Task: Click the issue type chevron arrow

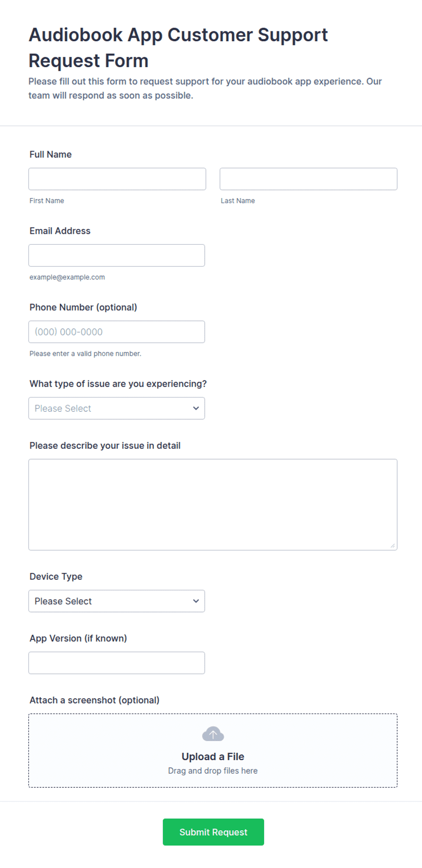Action: coord(196,408)
